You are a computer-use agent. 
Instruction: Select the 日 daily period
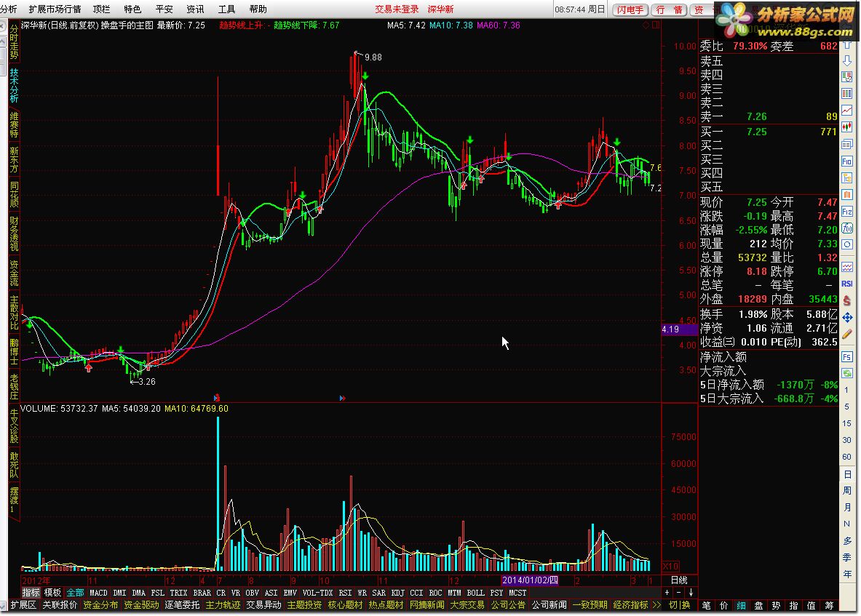[x=847, y=474]
